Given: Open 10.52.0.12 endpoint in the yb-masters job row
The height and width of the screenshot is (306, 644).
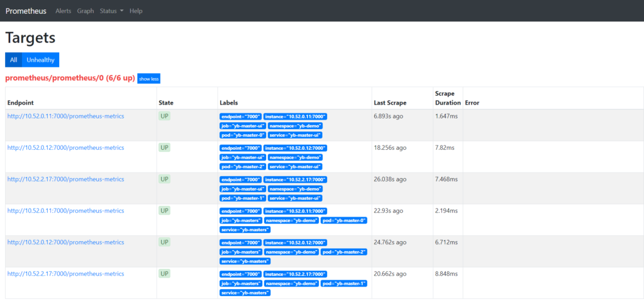Looking at the screenshot, I should (65, 242).
